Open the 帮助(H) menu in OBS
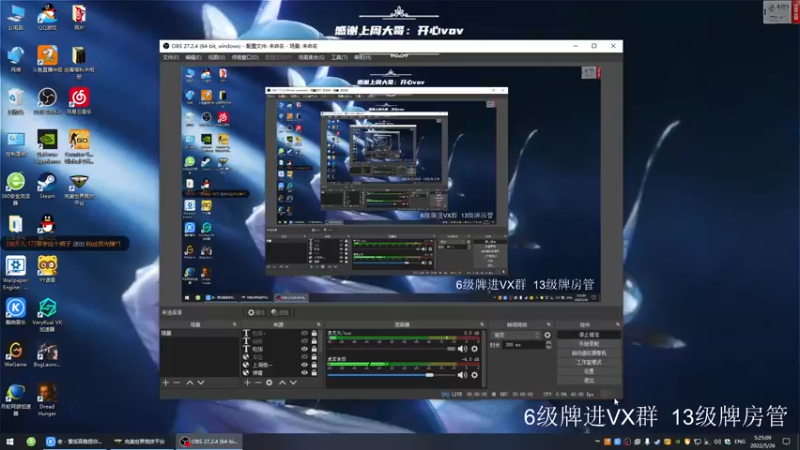The image size is (800, 450). pyautogui.click(x=362, y=58)
